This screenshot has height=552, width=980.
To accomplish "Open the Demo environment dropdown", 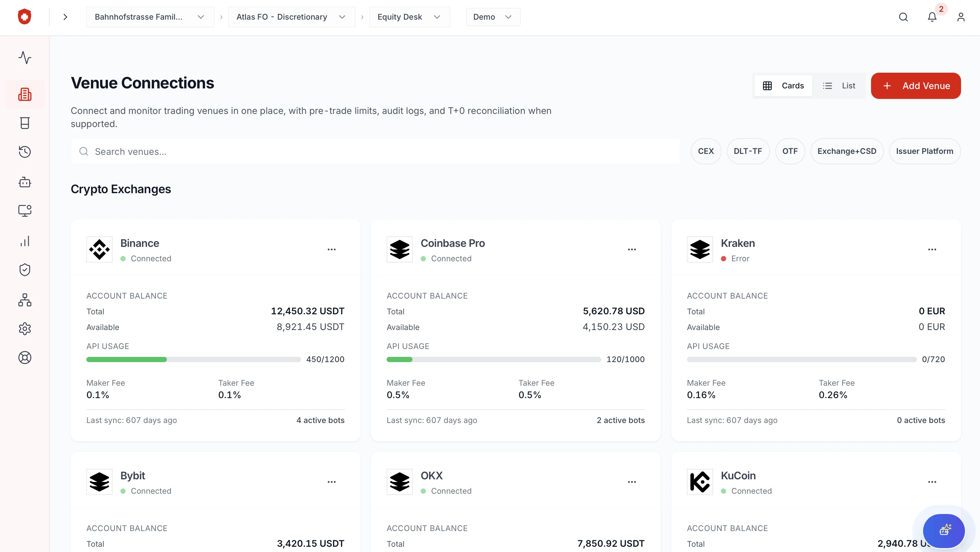I will [493, 17].
